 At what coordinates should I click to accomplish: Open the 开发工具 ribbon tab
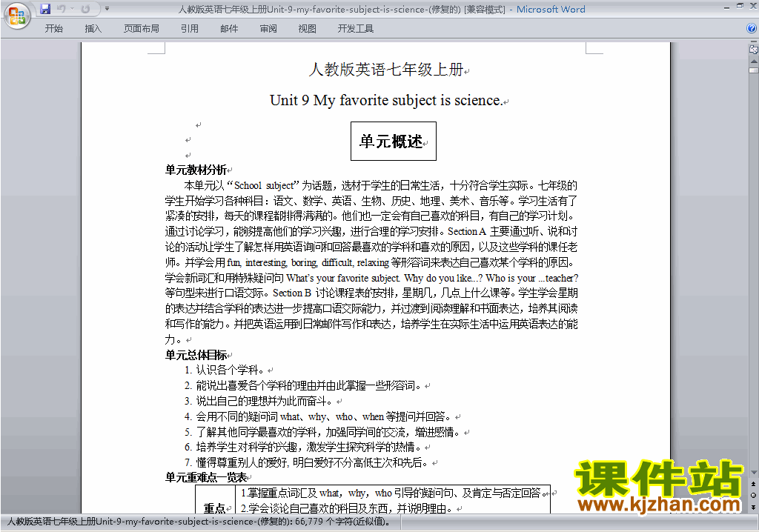point(355,29)
